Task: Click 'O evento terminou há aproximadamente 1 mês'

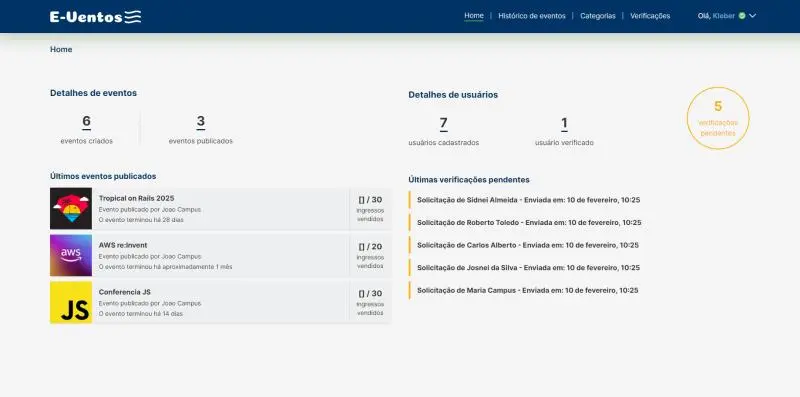Action: 165,267
